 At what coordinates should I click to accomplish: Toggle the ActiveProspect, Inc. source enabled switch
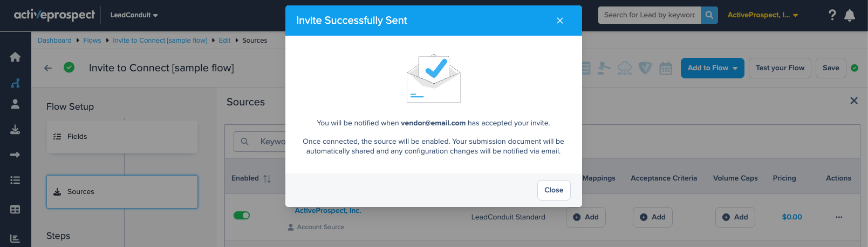[x=242, y=216]
